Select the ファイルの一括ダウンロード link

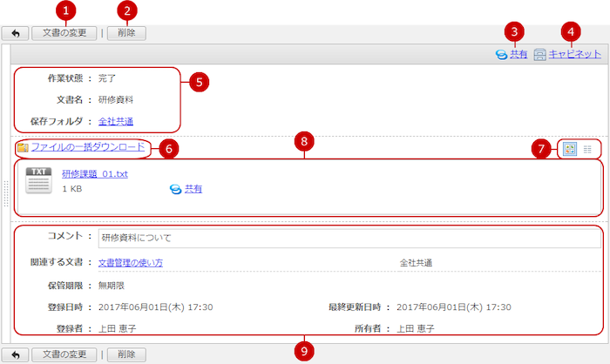pyautogui.click(x=88, y=147)
